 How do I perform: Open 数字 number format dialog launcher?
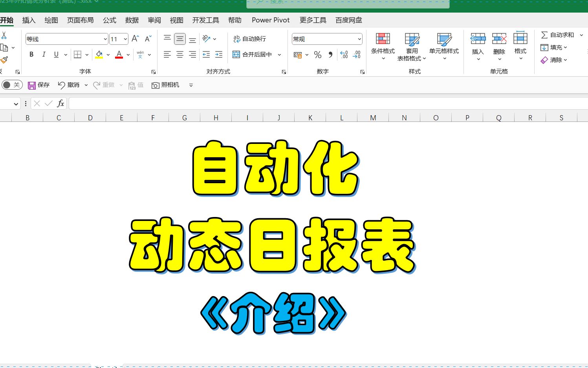click(x=363, y=72)
